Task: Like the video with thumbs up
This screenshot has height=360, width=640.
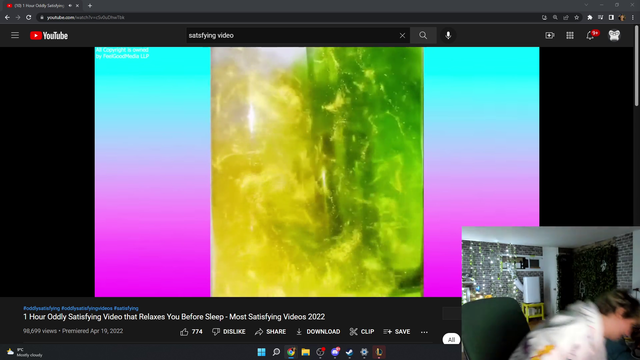Action: point(191,332)
